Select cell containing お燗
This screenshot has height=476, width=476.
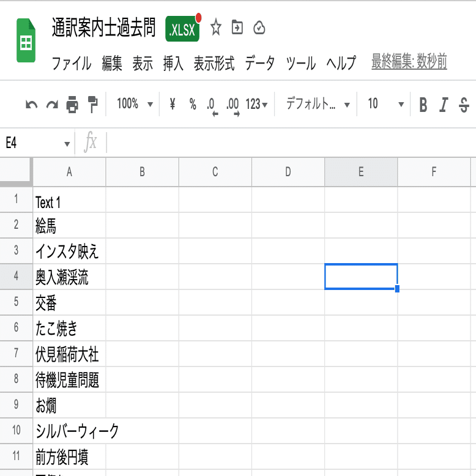click(69, 405)
